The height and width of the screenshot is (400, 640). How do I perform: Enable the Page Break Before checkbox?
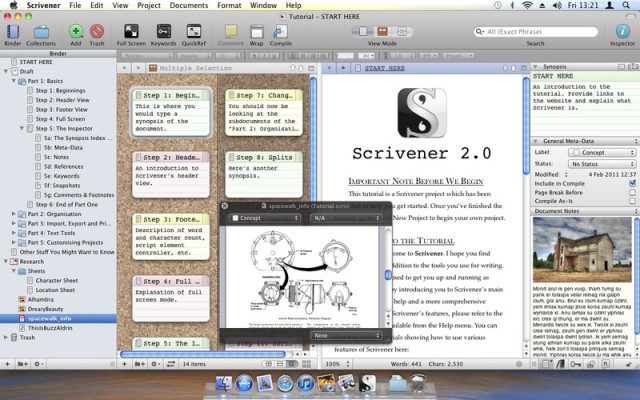click(x=632, y=193)
